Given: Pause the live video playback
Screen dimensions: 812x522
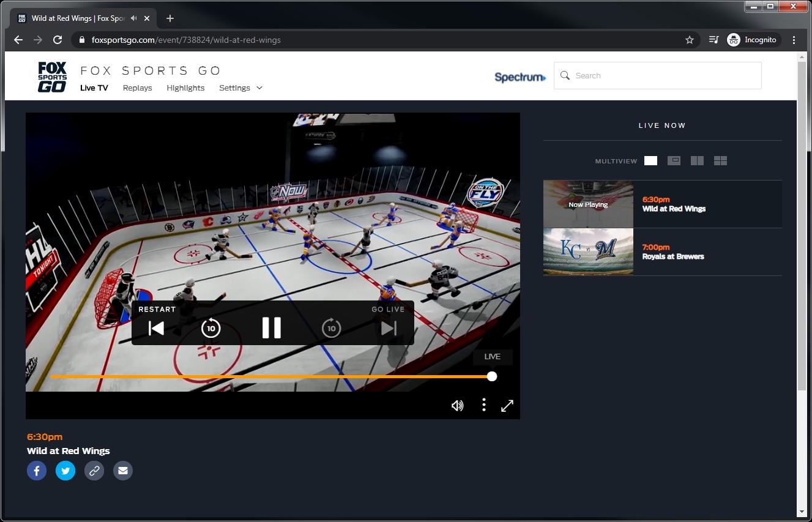Looking at the screenshot, I should 271,328.
